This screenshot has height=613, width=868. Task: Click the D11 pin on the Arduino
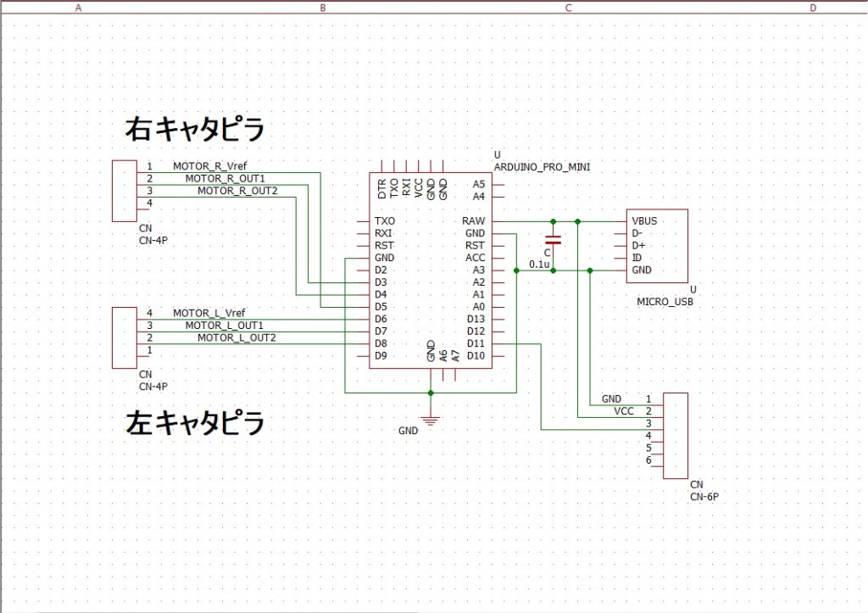pos(476,343)
